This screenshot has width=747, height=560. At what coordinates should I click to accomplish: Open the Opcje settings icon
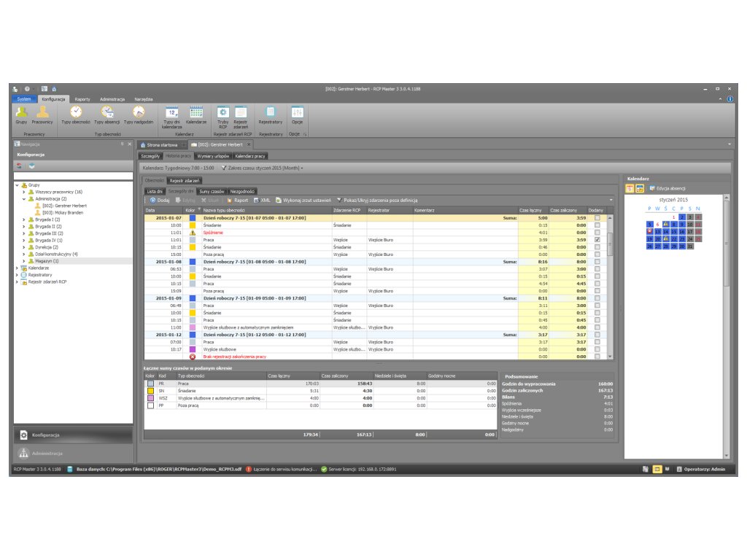297,114
